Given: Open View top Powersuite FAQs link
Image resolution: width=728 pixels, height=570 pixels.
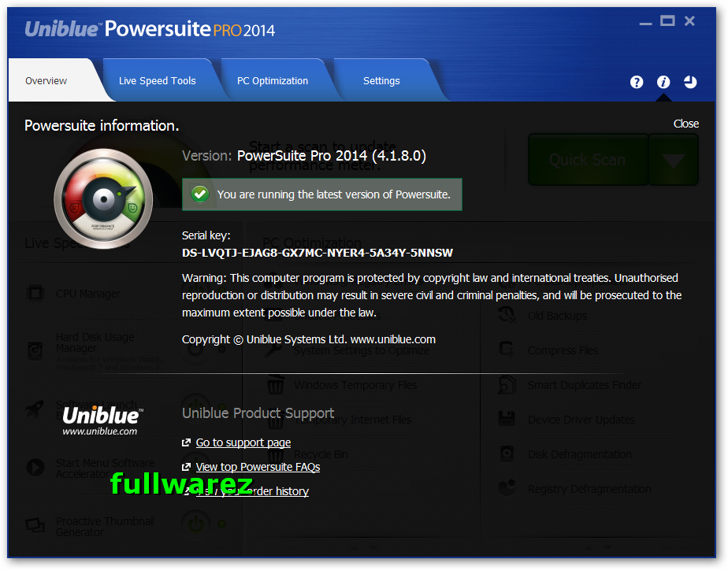Looking at the screenshot, I should (258, 467).
